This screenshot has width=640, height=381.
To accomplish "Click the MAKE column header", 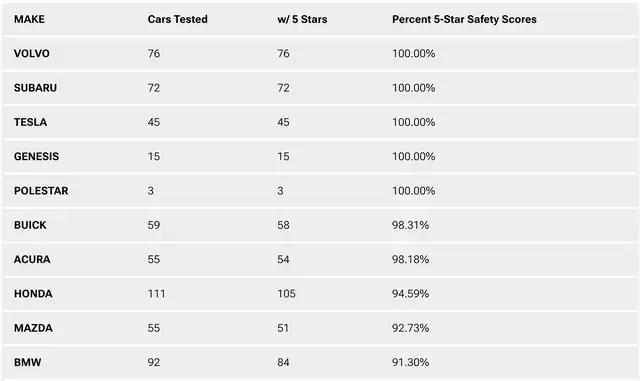I will point(29,19).
